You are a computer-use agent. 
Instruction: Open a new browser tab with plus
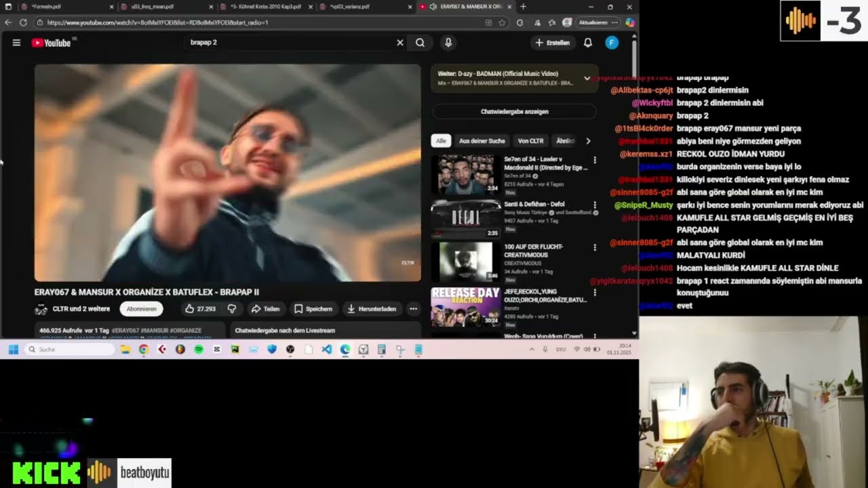pos(523,7)
